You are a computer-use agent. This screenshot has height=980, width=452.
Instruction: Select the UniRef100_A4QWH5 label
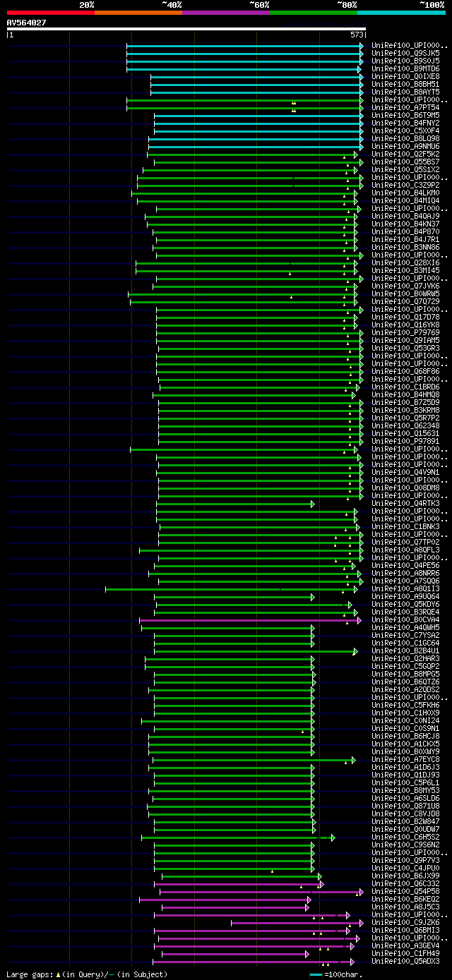point(406,627)
